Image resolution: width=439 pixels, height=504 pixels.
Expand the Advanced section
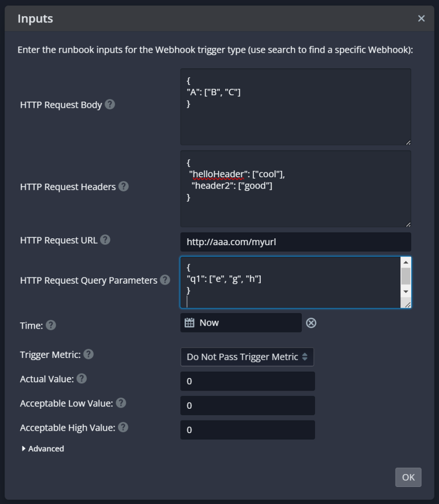coord(43,448)
